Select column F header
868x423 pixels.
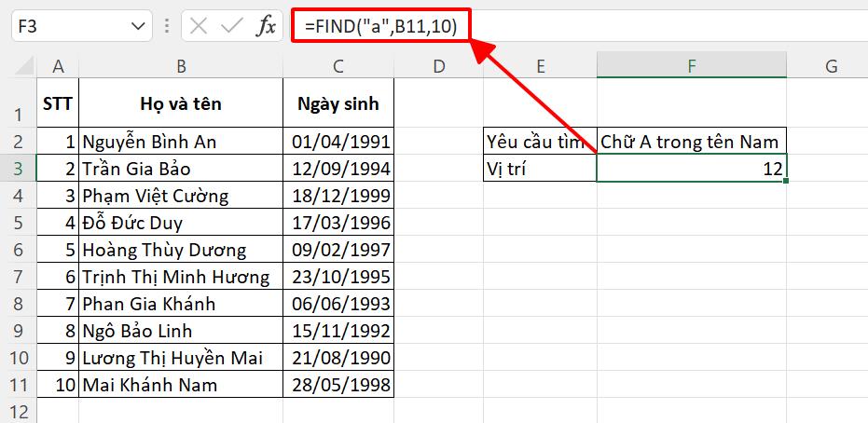(x=692, y=66)
